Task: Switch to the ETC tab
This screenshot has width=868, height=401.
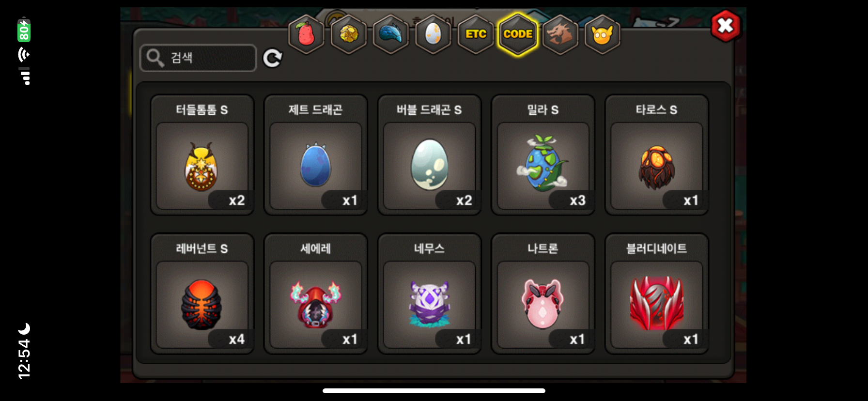Action: coord(476,34)
